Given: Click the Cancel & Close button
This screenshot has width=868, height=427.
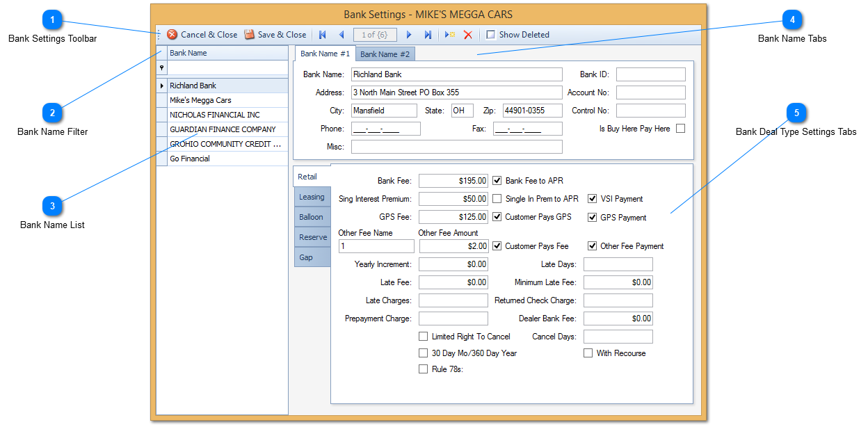Looking at the screenshot, I should tap(202, 35).
